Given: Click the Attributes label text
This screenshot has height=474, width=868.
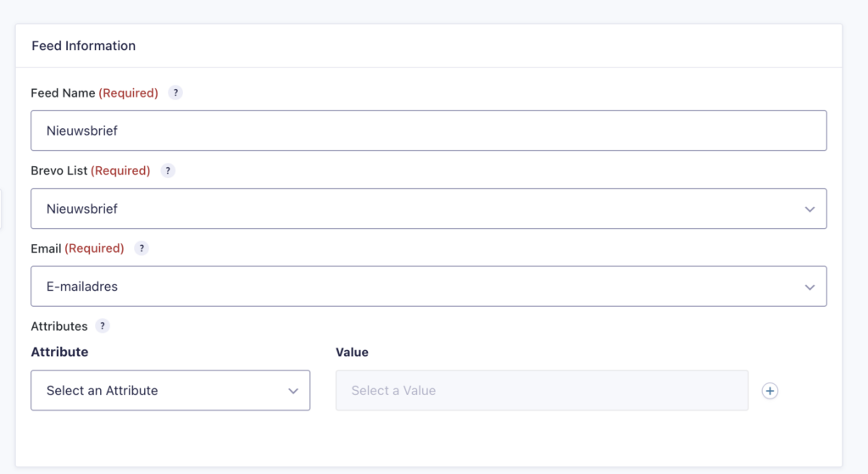Looking at the screenshot, I should [59, 326].
